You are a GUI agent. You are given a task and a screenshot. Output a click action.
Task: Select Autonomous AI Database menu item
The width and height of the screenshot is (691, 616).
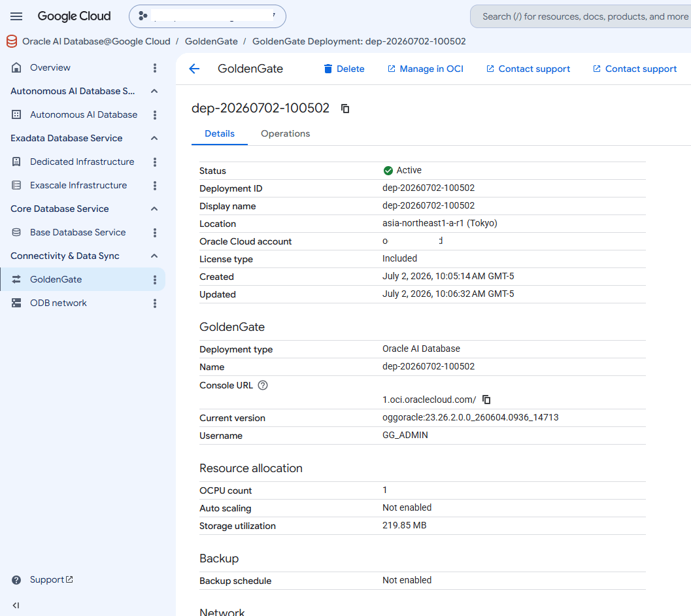[84, 114]
